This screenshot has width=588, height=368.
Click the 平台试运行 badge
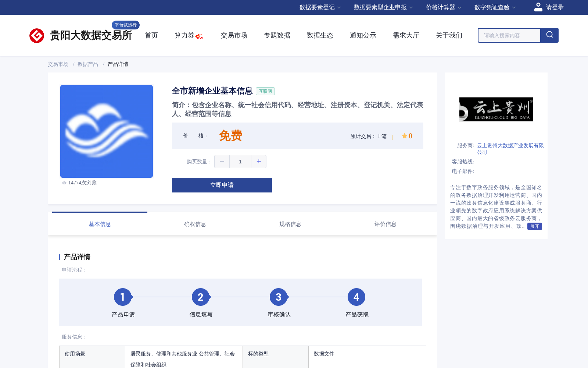(x=126, y=25)
